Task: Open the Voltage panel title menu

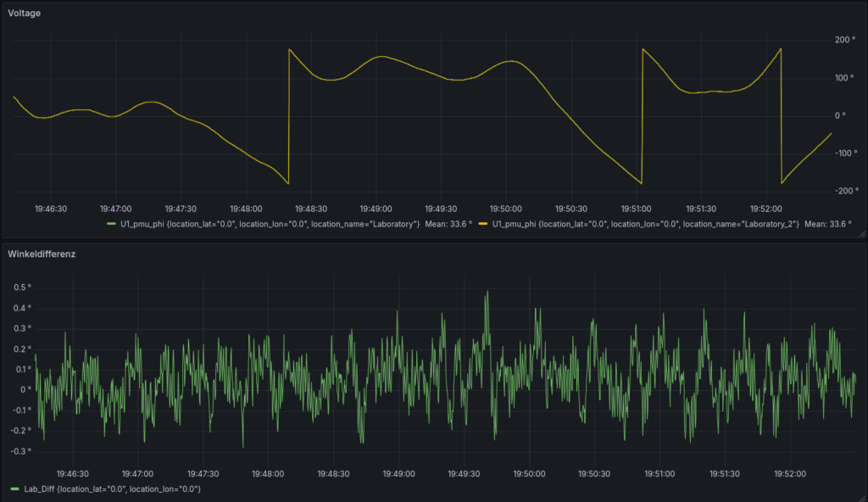Action: click(25, 14)
